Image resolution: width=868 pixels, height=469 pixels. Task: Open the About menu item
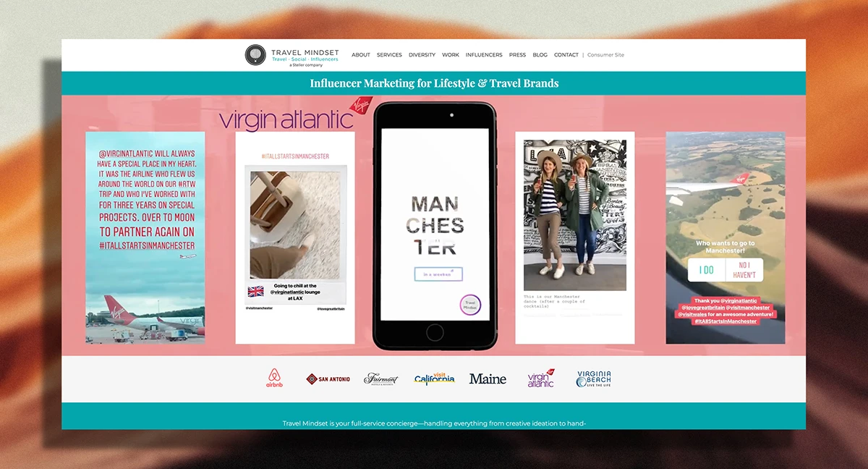361,55
